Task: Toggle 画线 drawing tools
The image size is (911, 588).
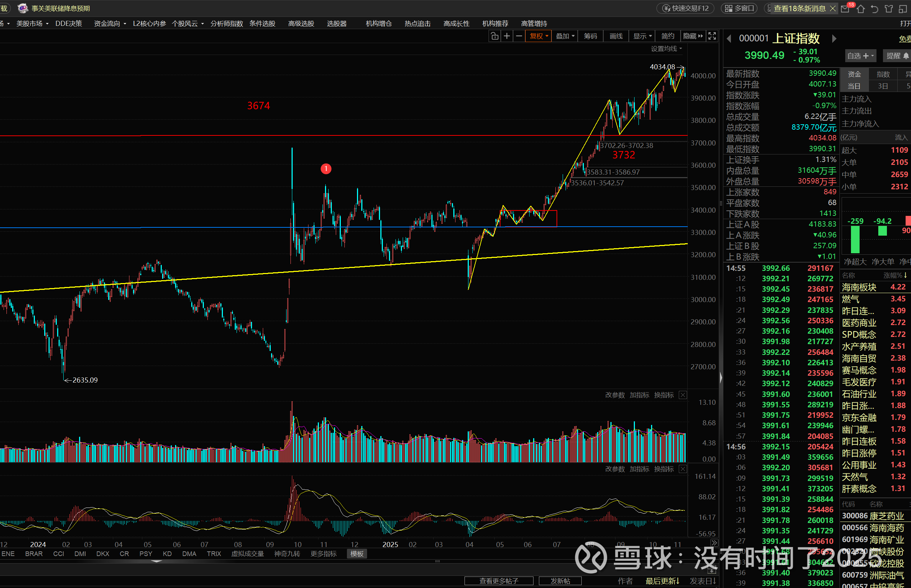Action: pos(616,36)
